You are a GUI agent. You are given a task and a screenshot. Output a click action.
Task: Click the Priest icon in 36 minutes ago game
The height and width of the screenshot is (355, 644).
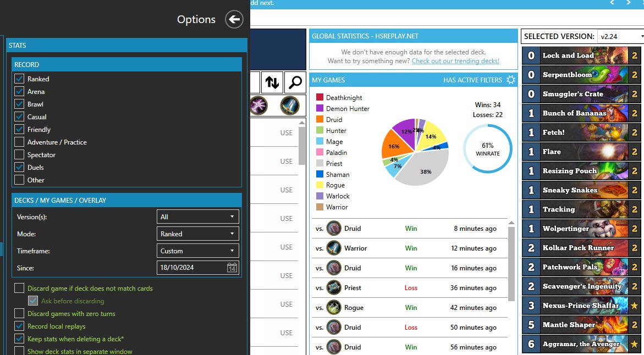(333, 288)
